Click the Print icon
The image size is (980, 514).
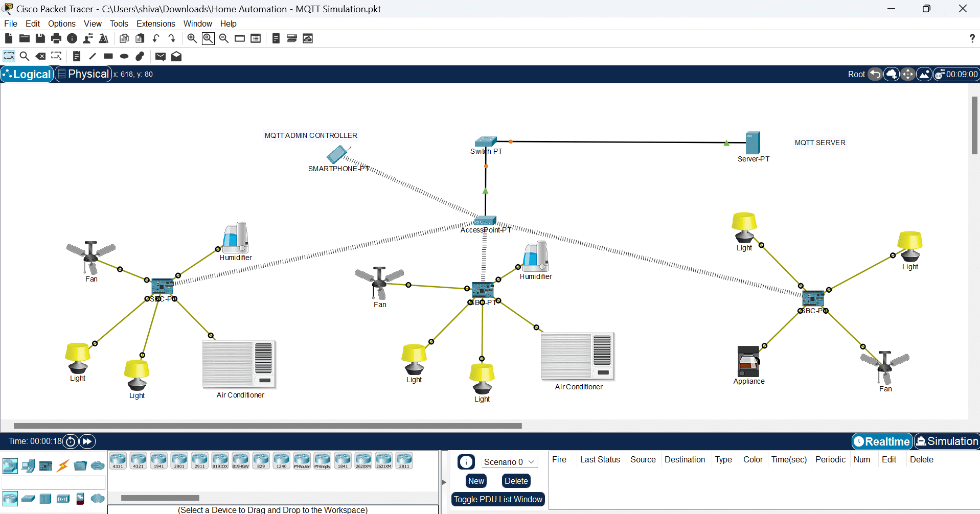pyautogui.click(x=56, y=38)
